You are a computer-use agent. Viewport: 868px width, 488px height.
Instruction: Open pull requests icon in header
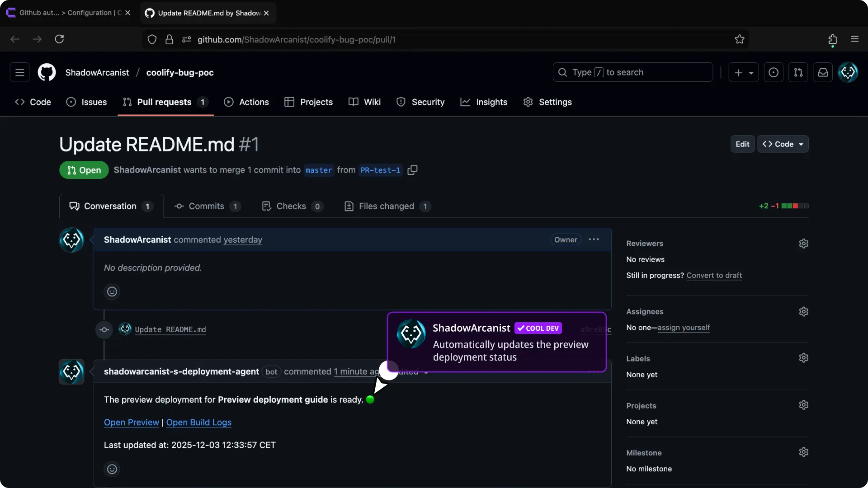coord(798,72)
